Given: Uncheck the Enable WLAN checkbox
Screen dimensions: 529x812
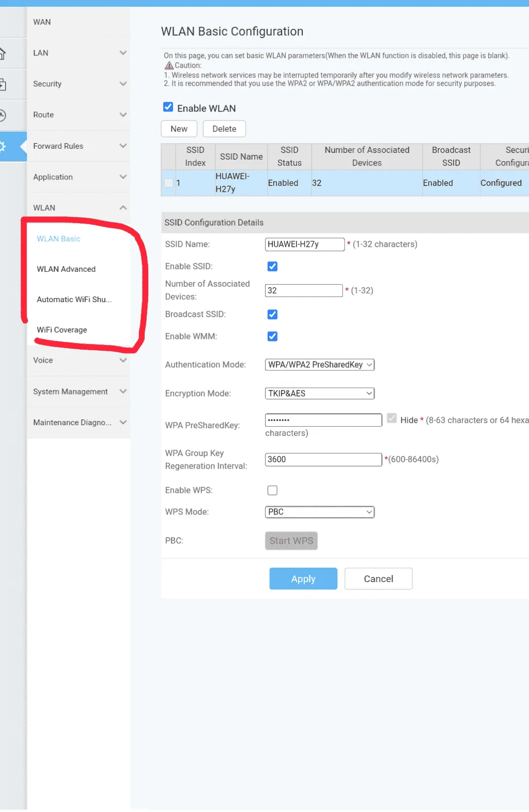Looking at the screenshot, I should pyautogui.click(x=168, y=107).
